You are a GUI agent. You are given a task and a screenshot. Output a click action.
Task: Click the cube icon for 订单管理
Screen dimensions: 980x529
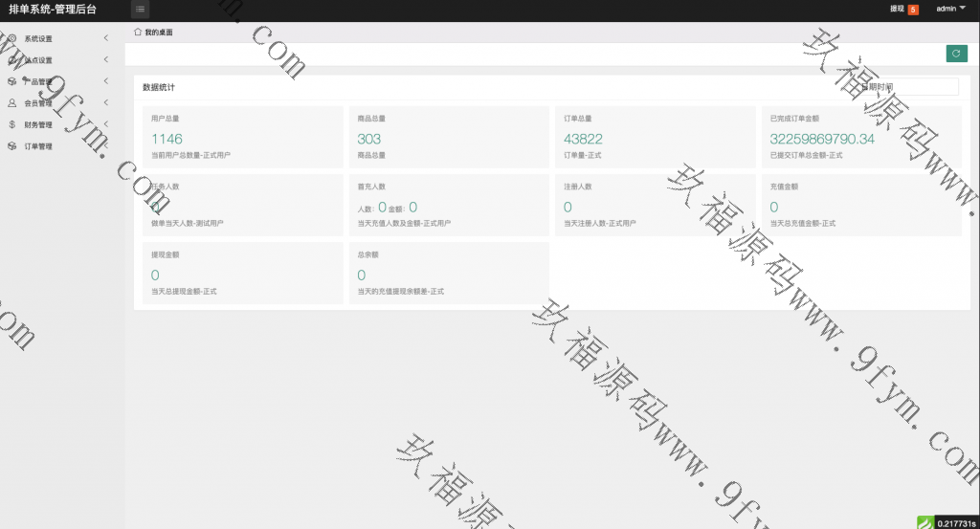pos(11,146)
